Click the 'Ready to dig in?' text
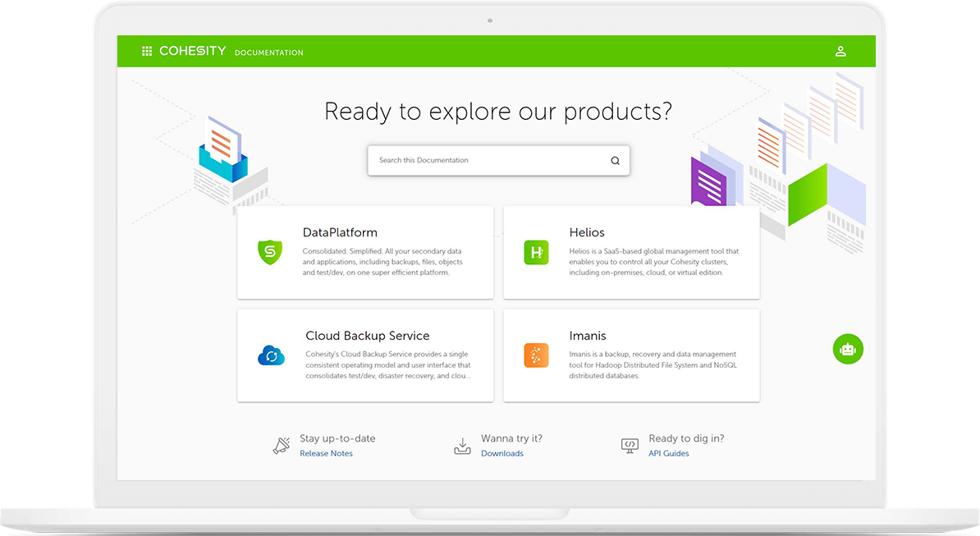 pyautogui.click(x=686, y=438)
